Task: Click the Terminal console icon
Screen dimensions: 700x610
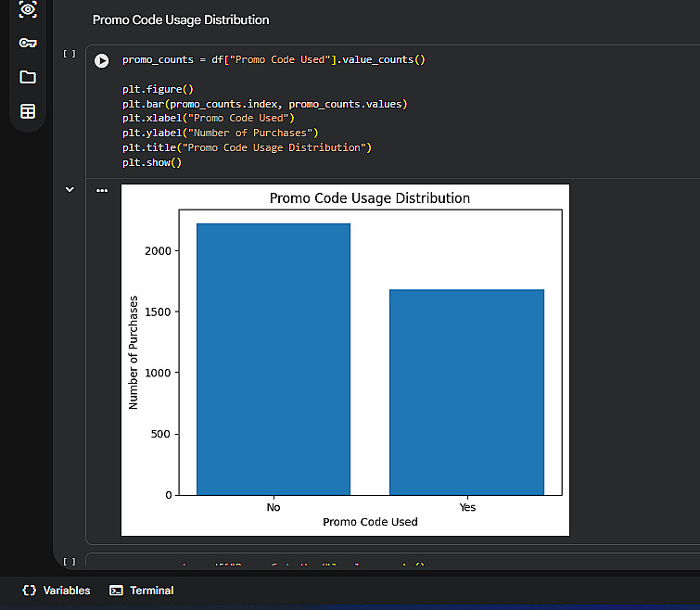Action: [116, 591]
